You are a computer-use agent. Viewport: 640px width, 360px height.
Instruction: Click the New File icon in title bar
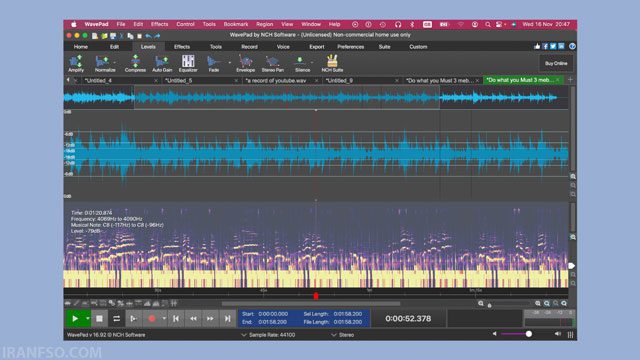coord(95,36)
